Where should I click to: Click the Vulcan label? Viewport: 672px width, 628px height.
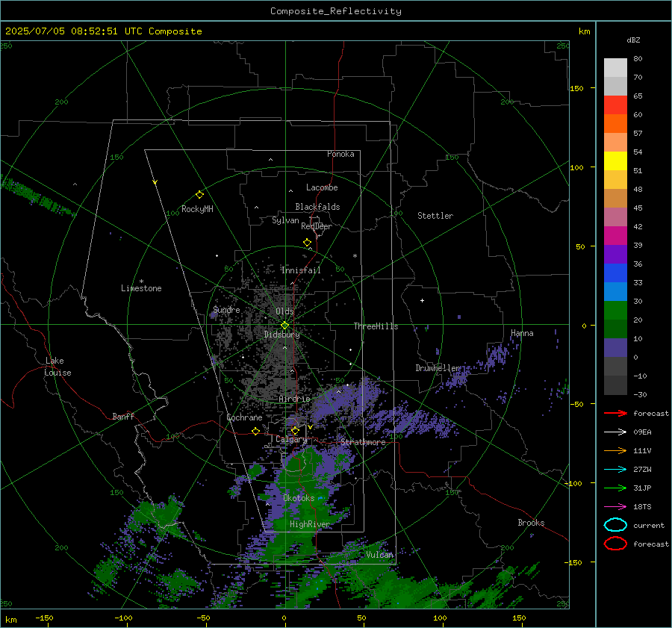[x=379, y=555]
